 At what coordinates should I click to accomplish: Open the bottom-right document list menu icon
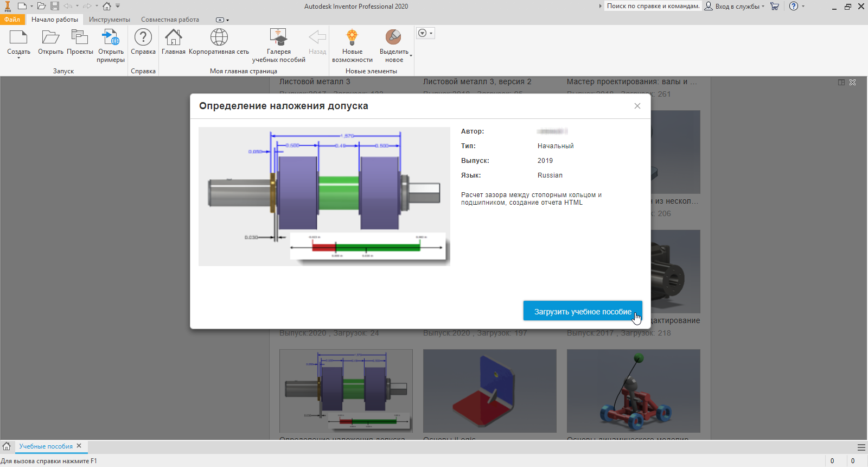tap(861, 447)
